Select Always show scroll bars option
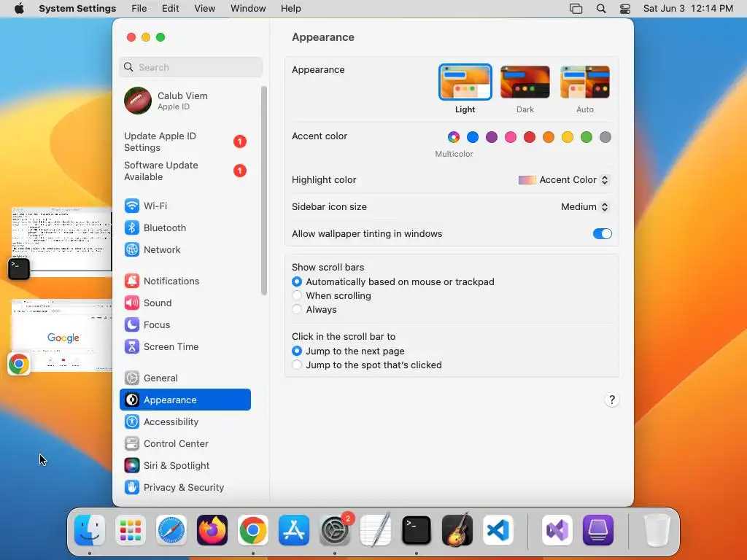747x560 pixels. click(x=297, y=309)
